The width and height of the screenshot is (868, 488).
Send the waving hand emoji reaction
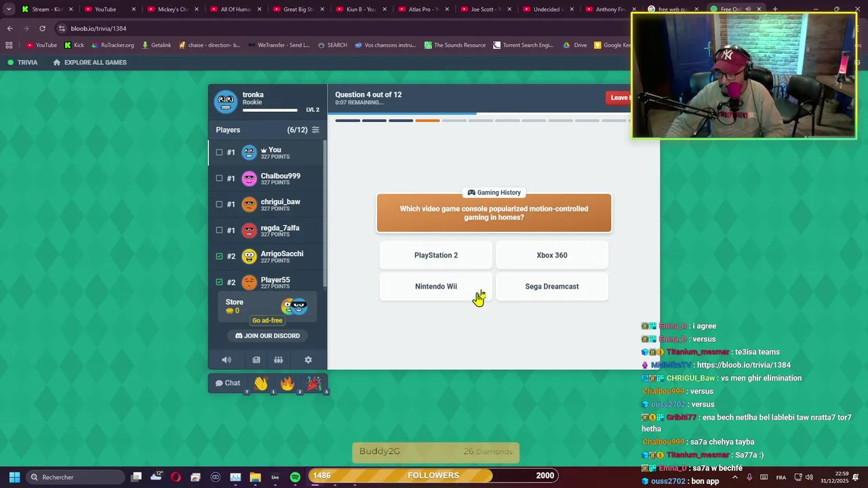[x=261, y=384]
